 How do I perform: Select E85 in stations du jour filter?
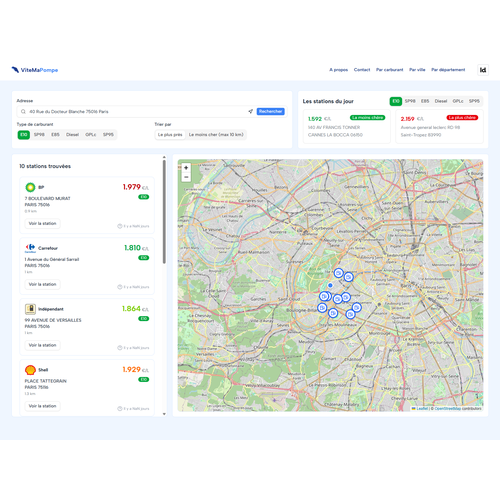click(x=425, y=101)
